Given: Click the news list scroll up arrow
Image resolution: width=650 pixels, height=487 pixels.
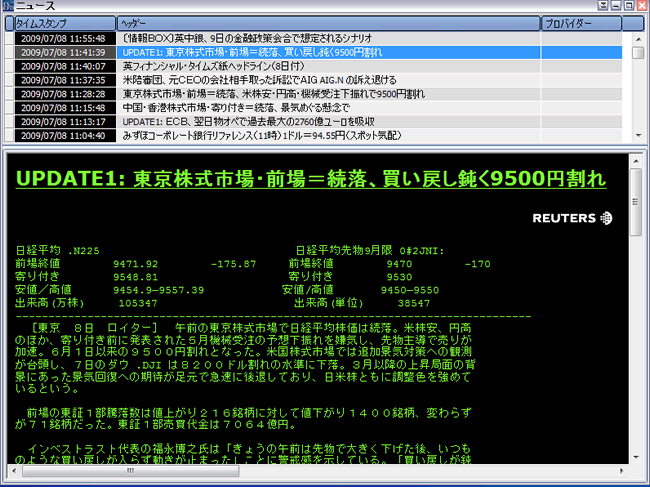Looking at the screenshot, I should (638, 39).
